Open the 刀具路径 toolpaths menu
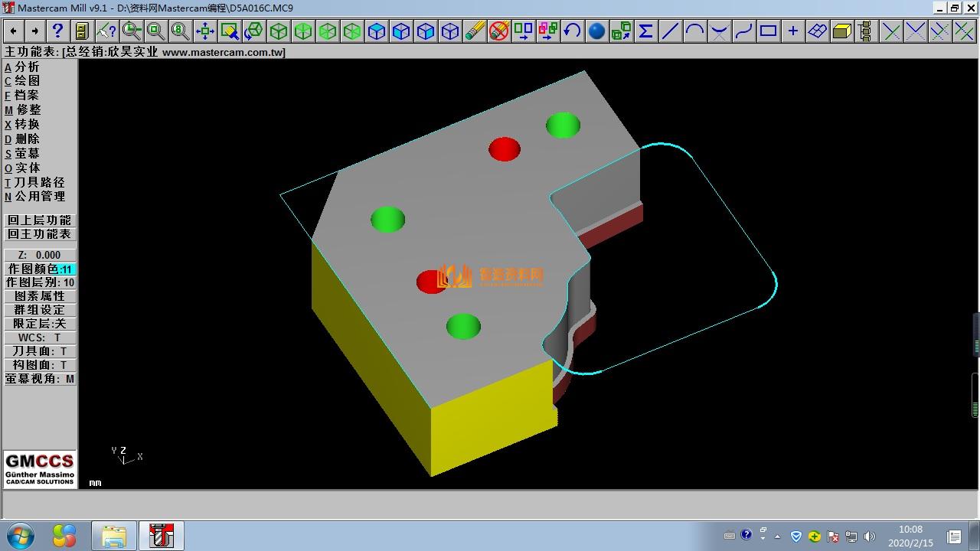 [x=39, y=182]
